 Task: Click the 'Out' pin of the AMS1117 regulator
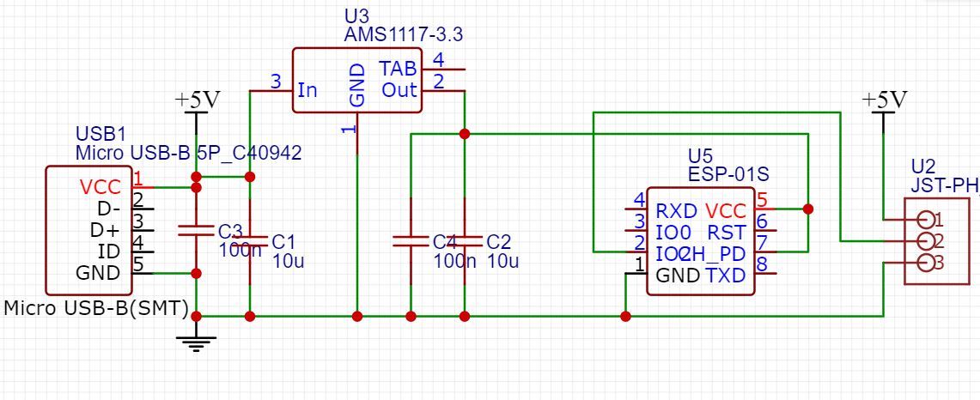pos(399,91)
